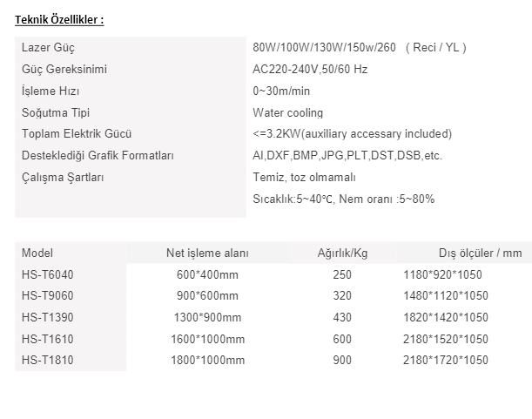Select the HS-T1610 model cell
Viewport: 532px width, 419px height.
click(48, 339)
